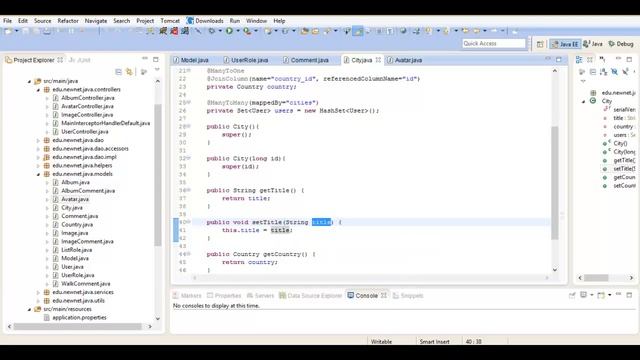Collapse the src/main/java folder

[29, 81]
